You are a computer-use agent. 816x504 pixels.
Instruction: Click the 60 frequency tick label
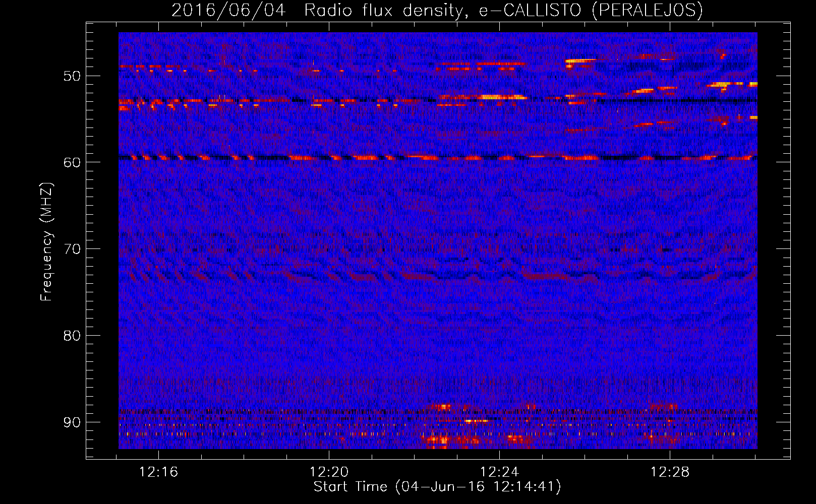click(x=72, y=162)
